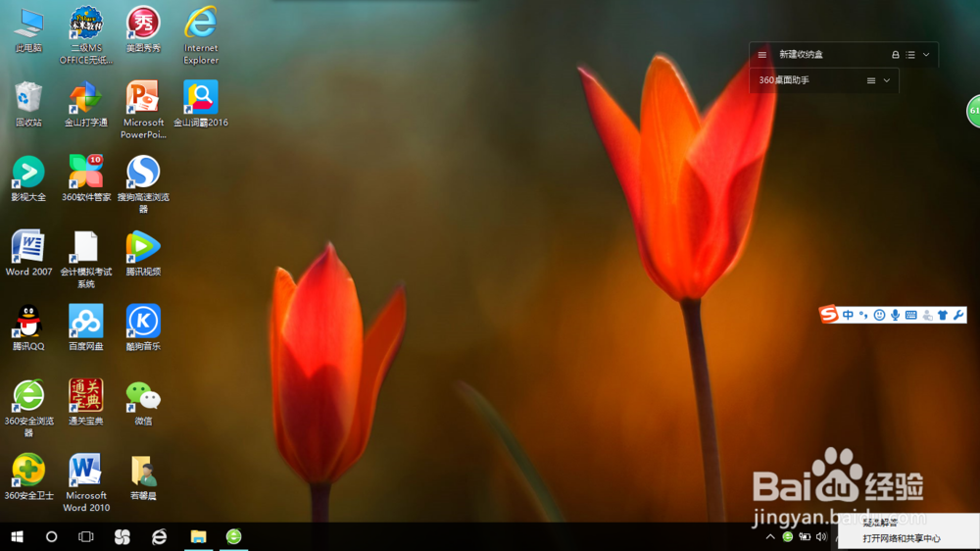Open 通关宝典 desktop shortcut
The width and height of the screenshot is (980, 551).
tap(86, 402)
